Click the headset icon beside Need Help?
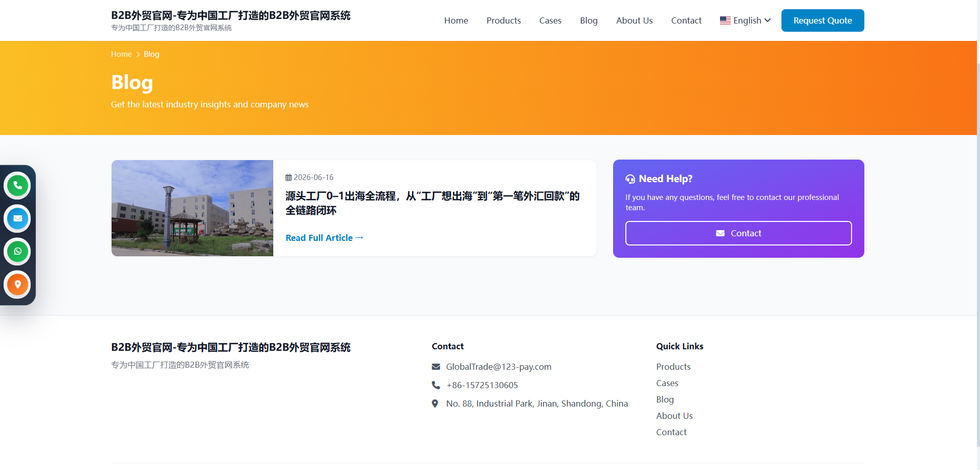980x470 pixels. pyautogui.click(x=630, y=179)
